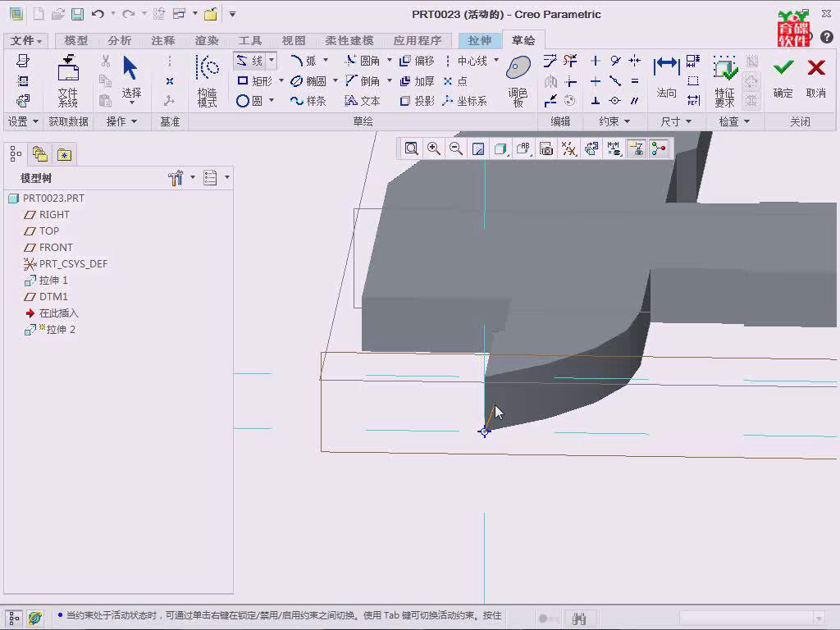
Task: Select the Rectangle sketch tool
Action: point(255,81)
